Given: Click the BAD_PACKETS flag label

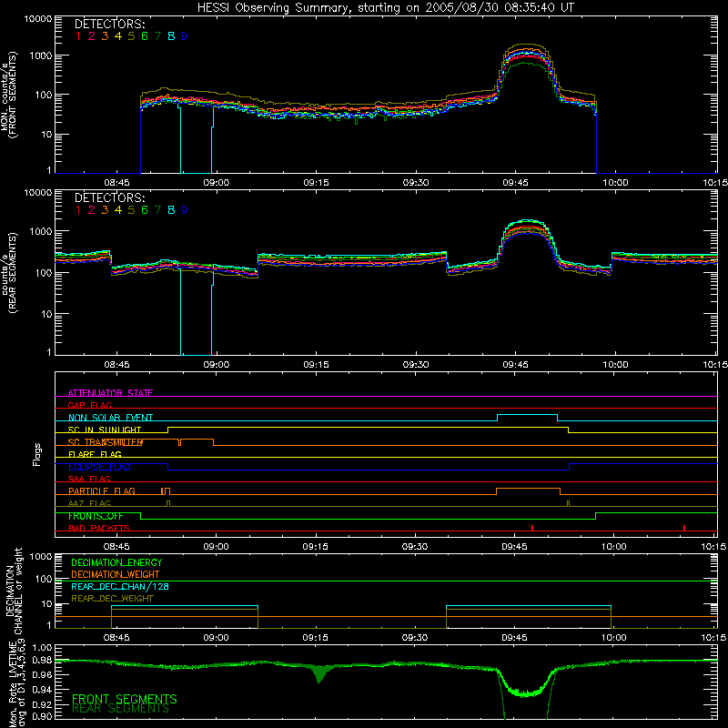Looking at the screenshot, I should click(x=99, y=528).
